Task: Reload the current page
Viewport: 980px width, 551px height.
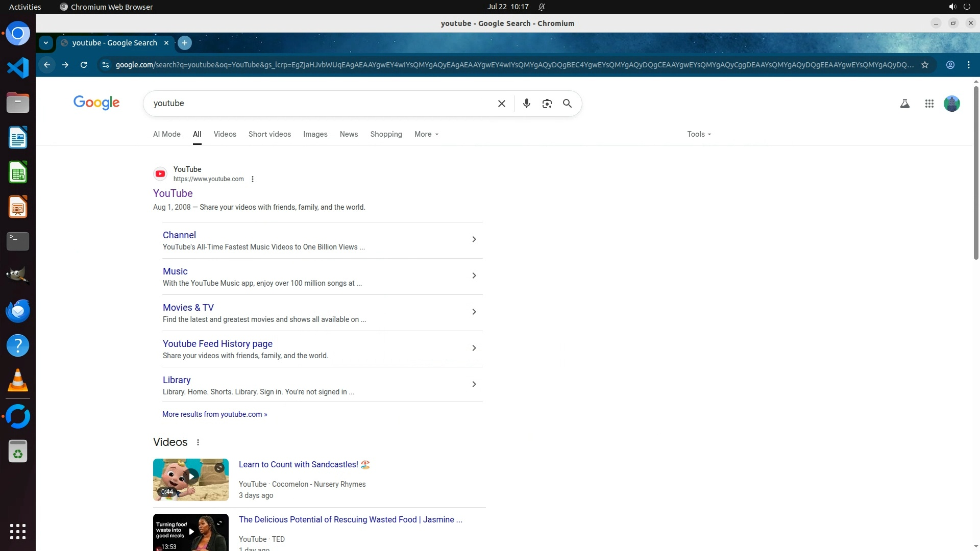Action: 84,65
